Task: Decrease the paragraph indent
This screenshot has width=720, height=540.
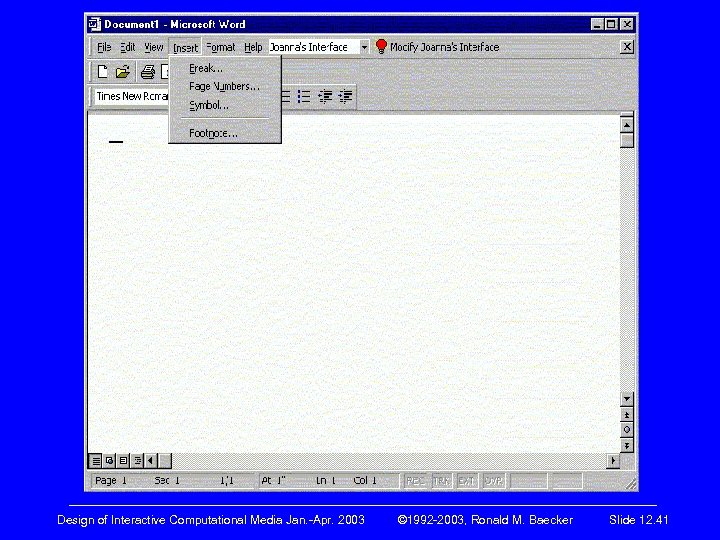Action: 325,96
